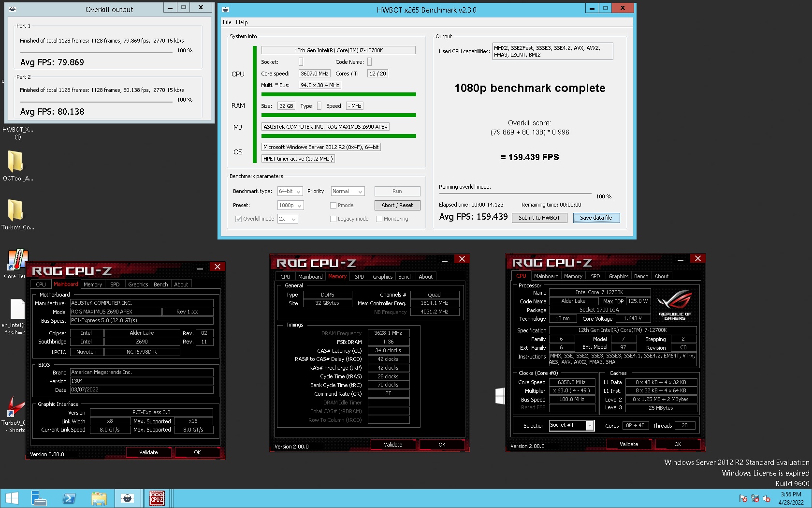Open the Priority Normal dropdown

pyautogui.click(x=348, y=192)
